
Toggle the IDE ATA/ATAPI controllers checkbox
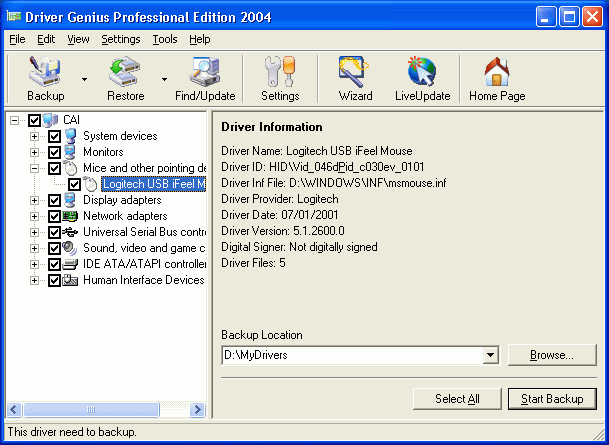tap(54, 264)
